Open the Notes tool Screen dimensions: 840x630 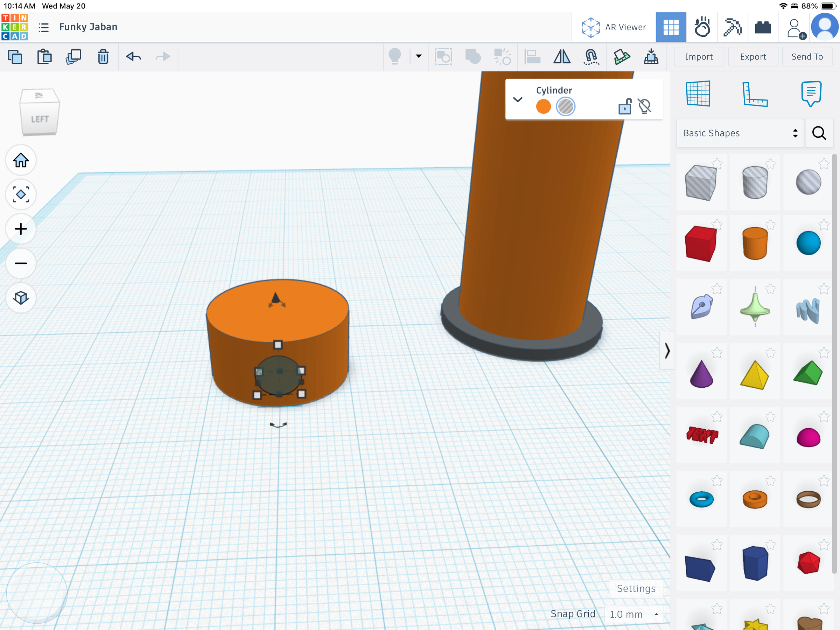(811, 94)
